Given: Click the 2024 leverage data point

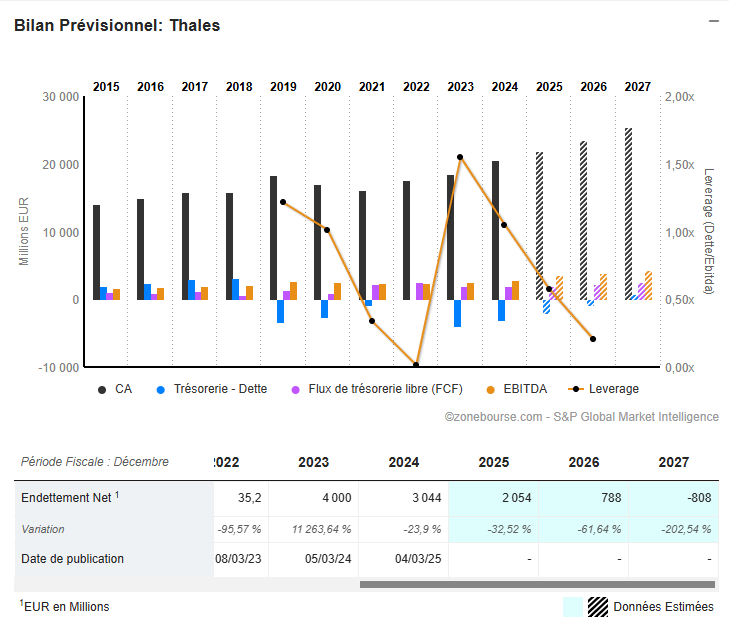Looking at the screenshot, I should [x=504, y=225].
